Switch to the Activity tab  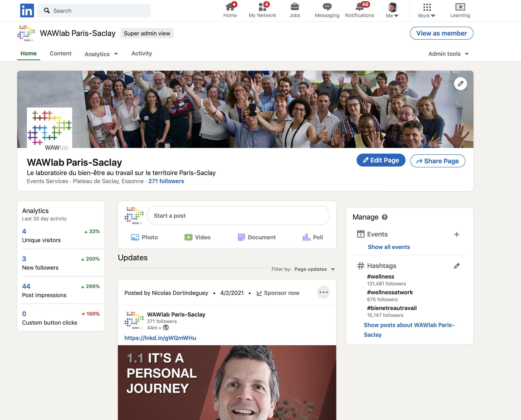point(142,54)
